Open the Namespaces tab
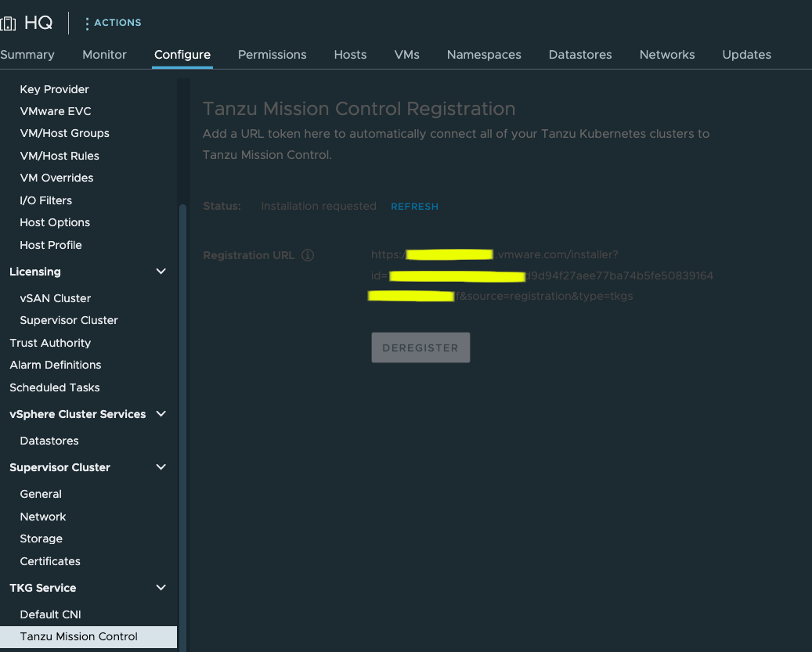The width and height of the screenshot is (812, 652). [483, 55]
